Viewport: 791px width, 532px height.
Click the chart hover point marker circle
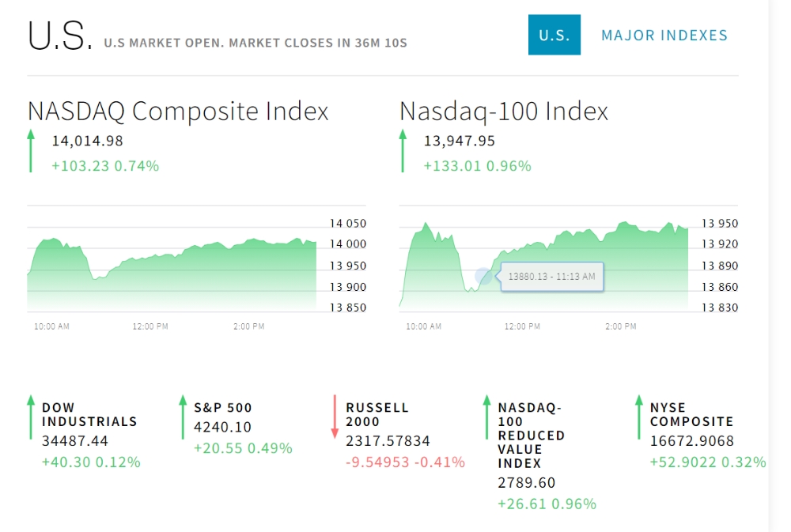[483, 277]
